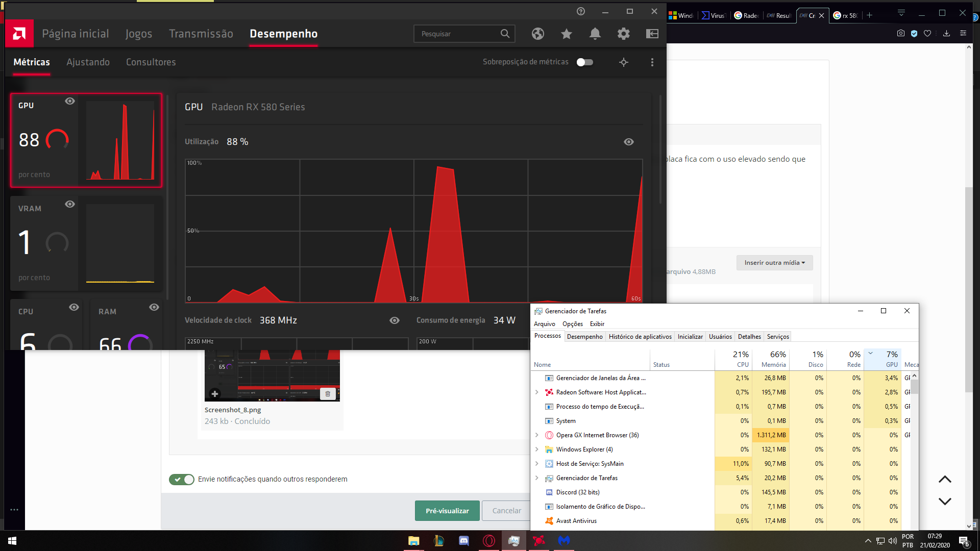
Task: Sort Task Manager by Memória column
Action: tap(770, 359)
